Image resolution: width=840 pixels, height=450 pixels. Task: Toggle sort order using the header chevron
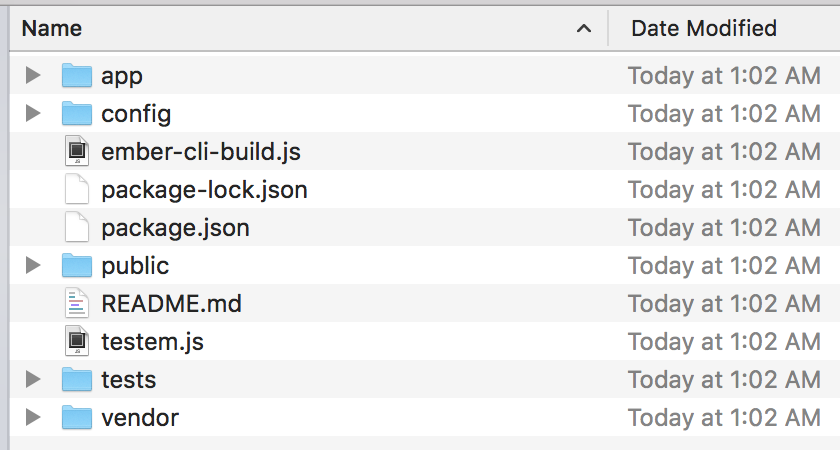click(x=584, y=29)
